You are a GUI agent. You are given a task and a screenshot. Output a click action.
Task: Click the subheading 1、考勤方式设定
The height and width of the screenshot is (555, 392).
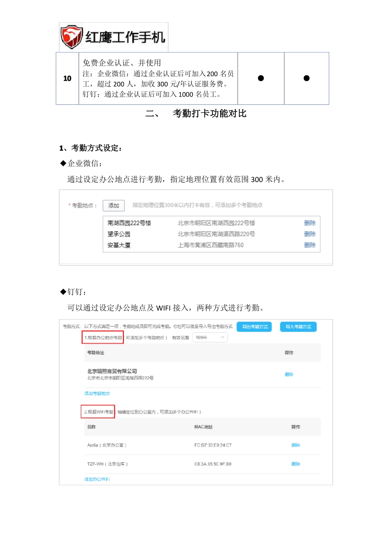(90, 148)
